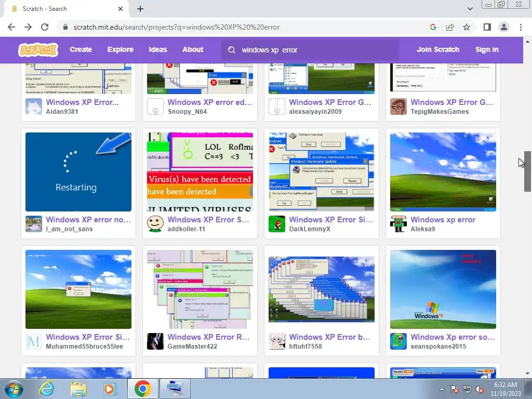Click the page vertical scrollbar thumb
532x399 pixels.
coord(527,171)
